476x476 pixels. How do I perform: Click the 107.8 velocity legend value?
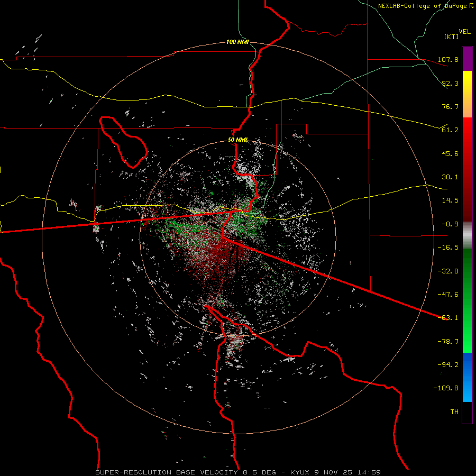(x=448, y=60)
